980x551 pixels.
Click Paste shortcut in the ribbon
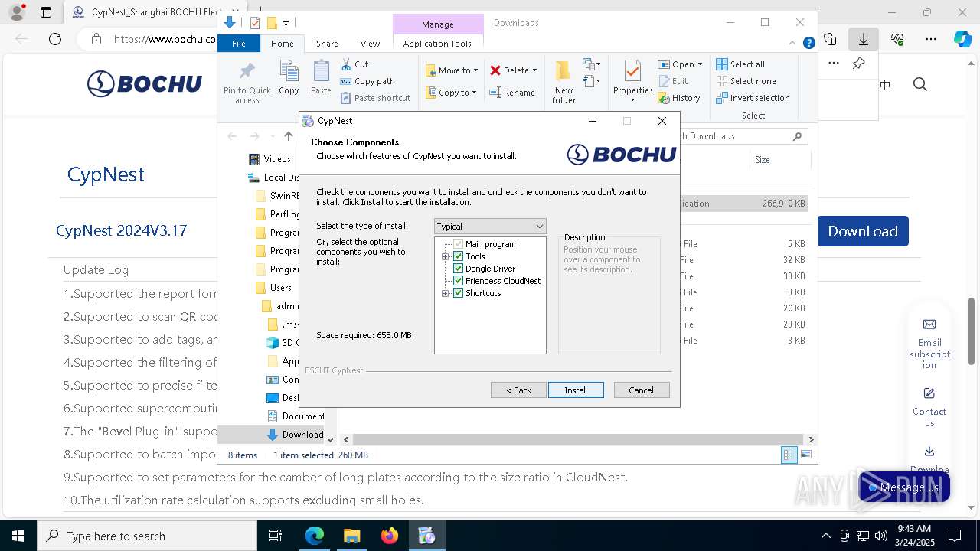[375, 98]
